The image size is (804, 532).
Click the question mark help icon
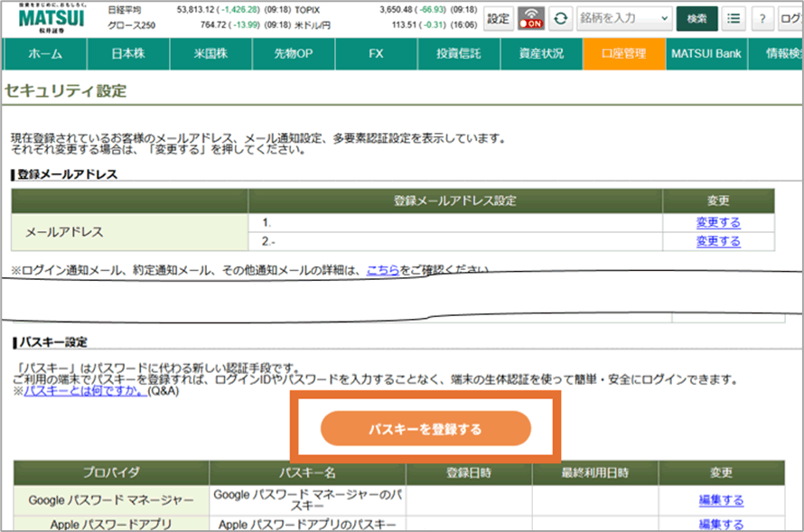click(x=762, y=18)
